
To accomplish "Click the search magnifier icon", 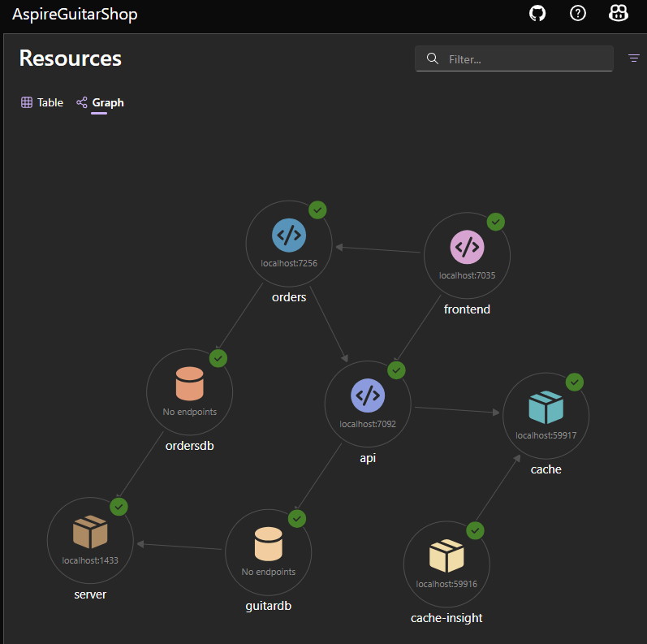I will point(433,58).
